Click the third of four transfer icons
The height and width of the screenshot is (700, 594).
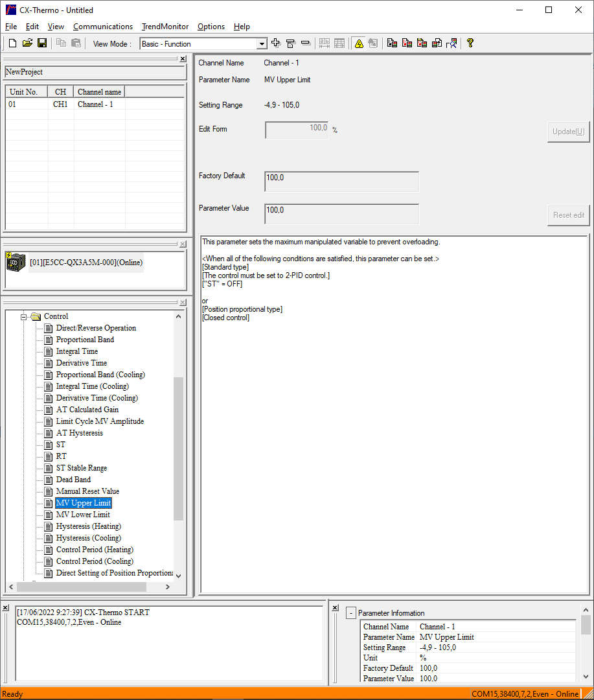(422, 43)
